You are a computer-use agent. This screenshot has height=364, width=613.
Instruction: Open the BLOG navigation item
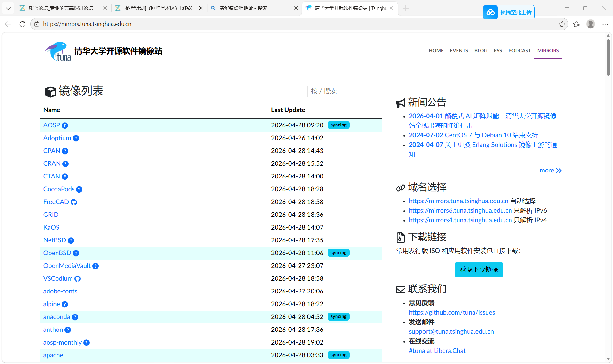(481, 51)
